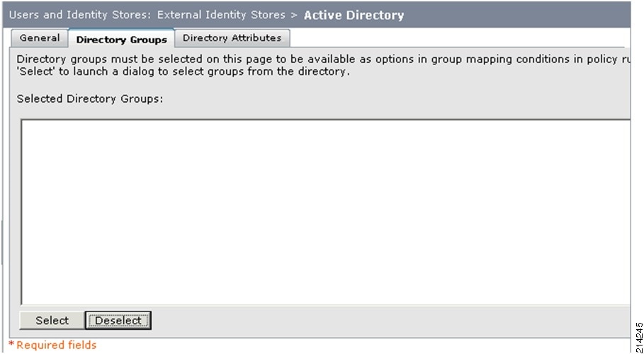Click the figure number 214245
The image size is (644, 354).
[x=638, y=336]
